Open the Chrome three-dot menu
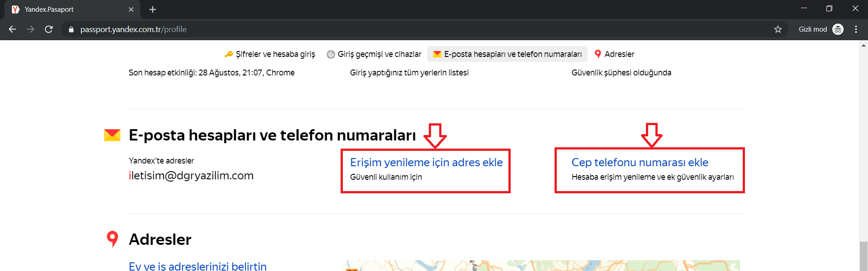 856,29
